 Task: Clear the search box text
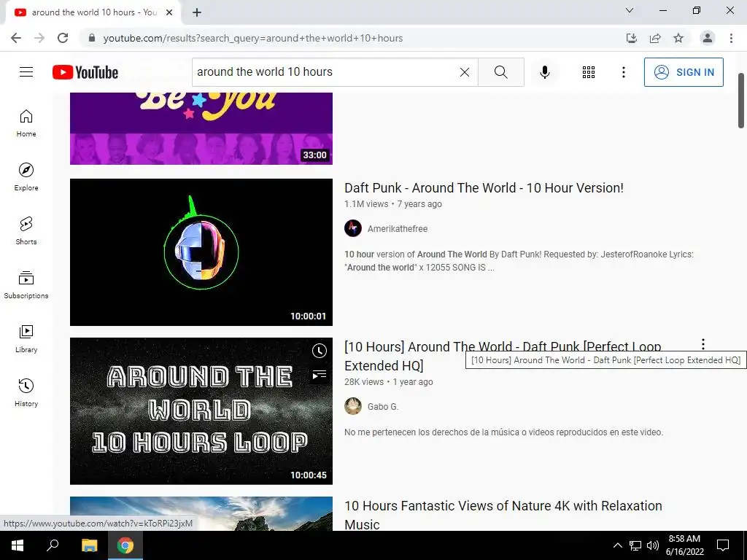click(x=465, y=72)
